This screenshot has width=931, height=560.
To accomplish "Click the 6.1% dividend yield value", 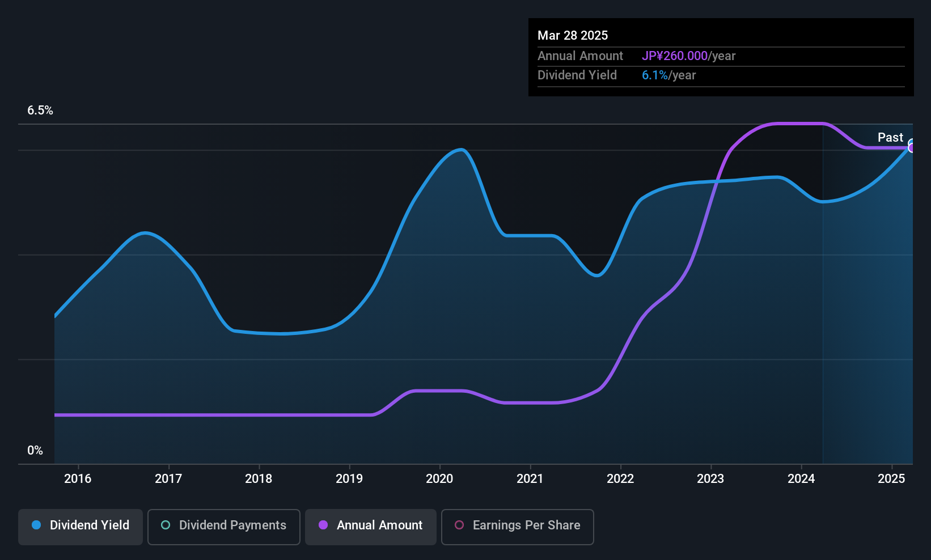I will point(654,75).
